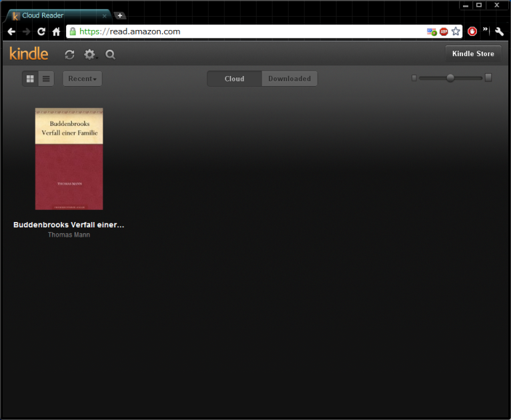Go back in browser history

(x=11, y=31)
